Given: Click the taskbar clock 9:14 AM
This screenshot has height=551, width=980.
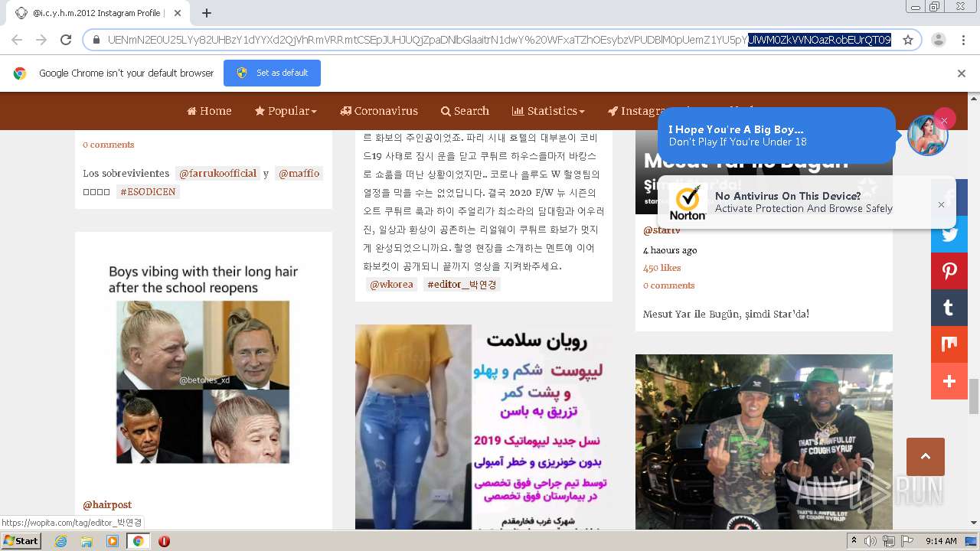Looking at the screenshot, I should [x=941, y=541].
